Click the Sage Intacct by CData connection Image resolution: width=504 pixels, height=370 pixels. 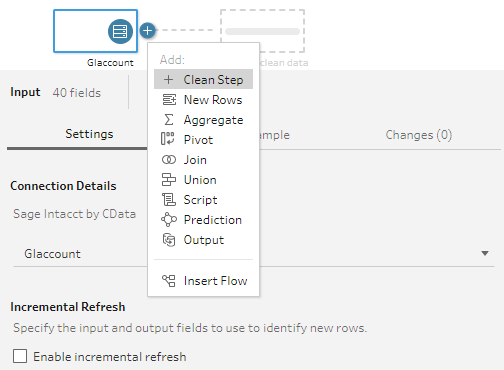pos(74,214)
